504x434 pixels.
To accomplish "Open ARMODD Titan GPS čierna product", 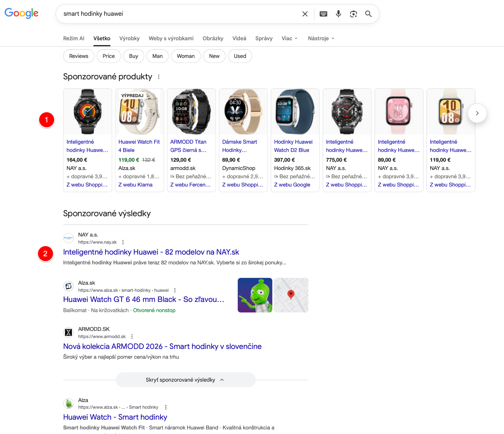I will (x=189, y=146).
